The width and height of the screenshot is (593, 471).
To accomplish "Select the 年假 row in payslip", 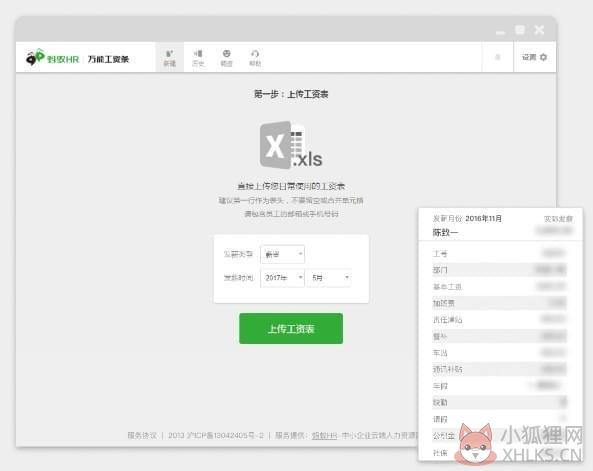I will [500, 386].
